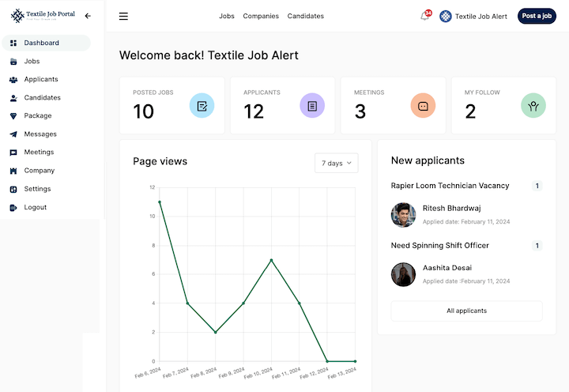Open Jobs in the top navigation

coord(227,16)
